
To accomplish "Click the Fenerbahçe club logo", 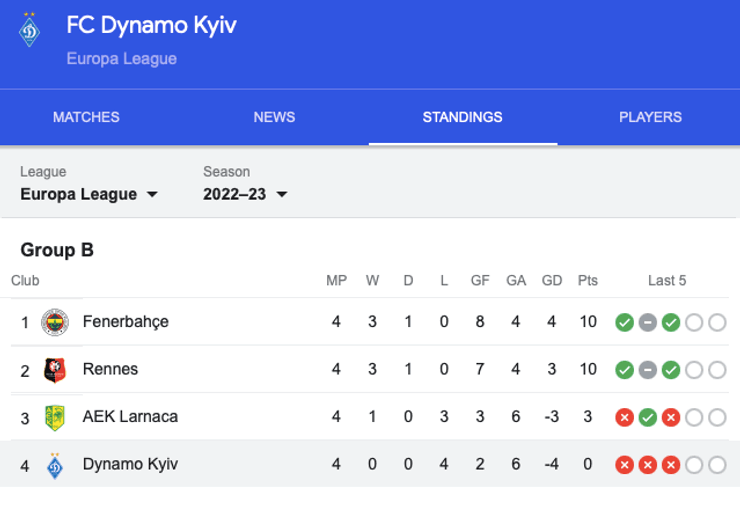I will click(55, 322).
